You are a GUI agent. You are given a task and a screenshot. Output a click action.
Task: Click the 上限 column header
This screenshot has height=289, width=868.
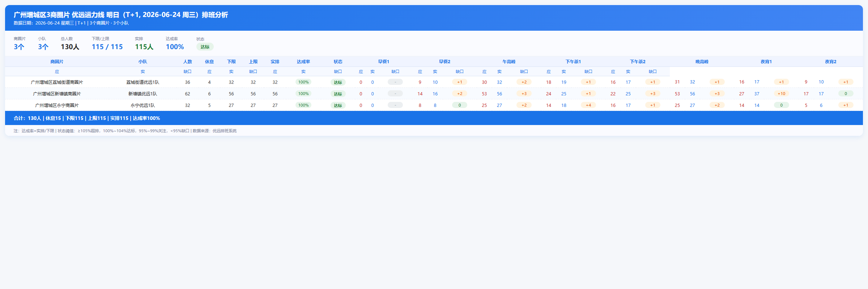(x=253, y=62)
